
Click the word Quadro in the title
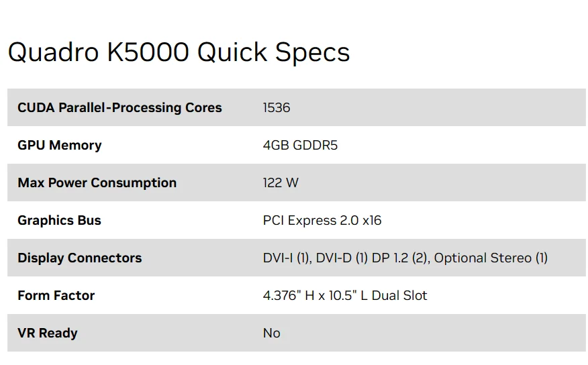tap(53, 52)
